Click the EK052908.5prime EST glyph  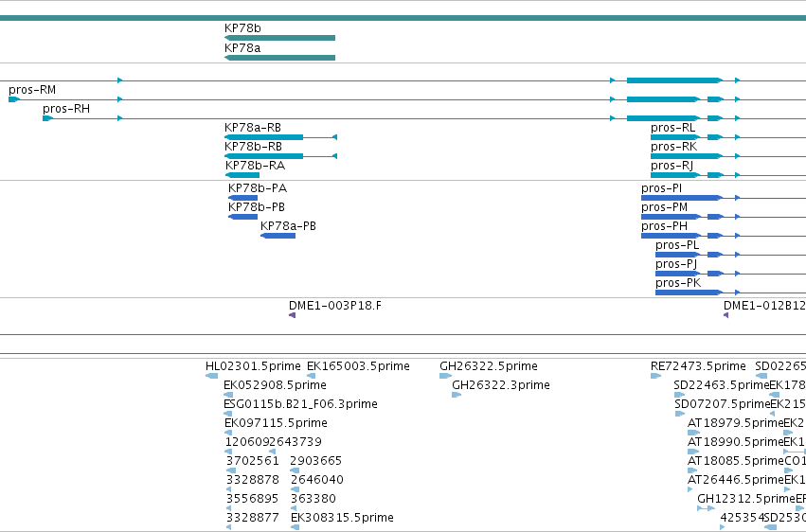pos(229,395)
